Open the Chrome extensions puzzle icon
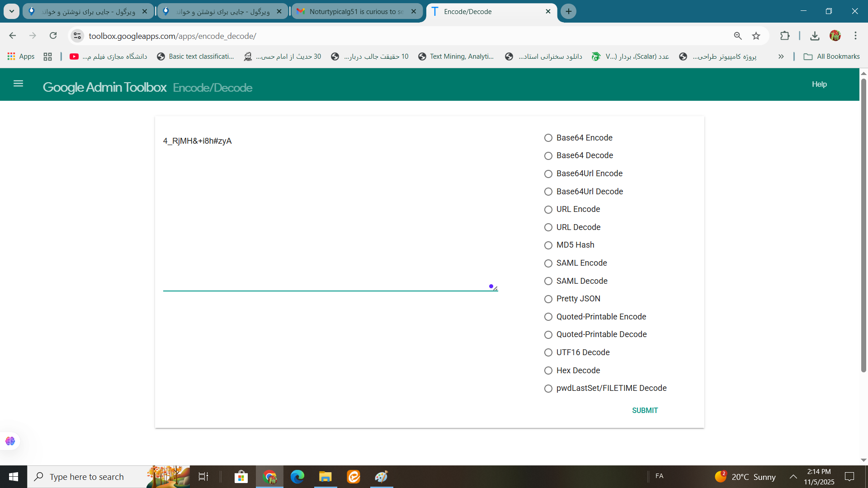The height and width of the screenshot is (488, 868). (785, 36)
